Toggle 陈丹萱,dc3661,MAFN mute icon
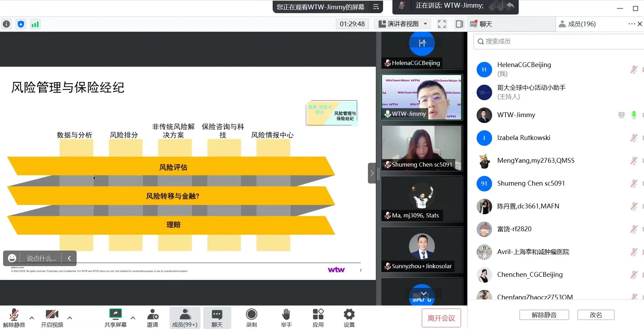Viewport: 644px width, 329px height. pyautogui.click(x=634, y=206)
